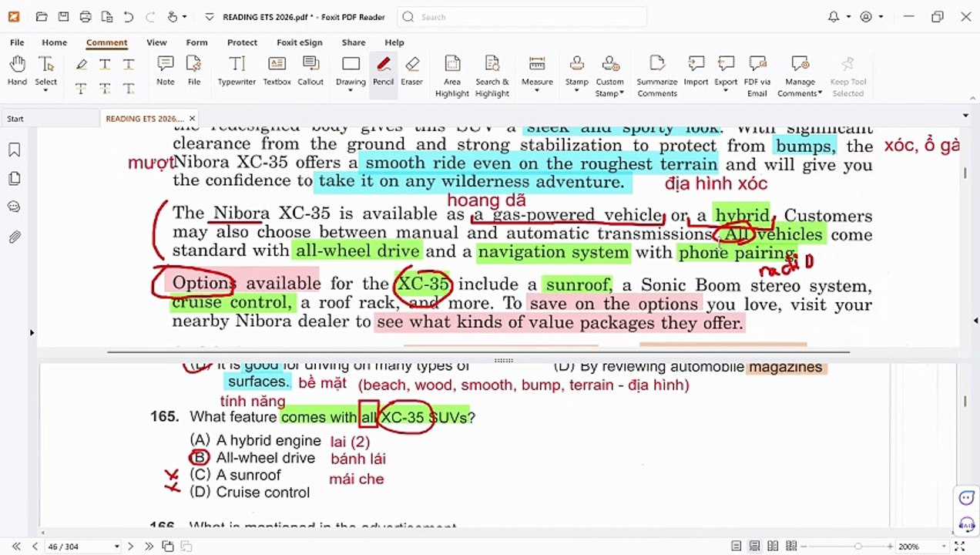Image resolution: width=980 pixels, height=555 pixels.
Task: Close the READING ETS 2026 document tab
Action: click(192, 119)
